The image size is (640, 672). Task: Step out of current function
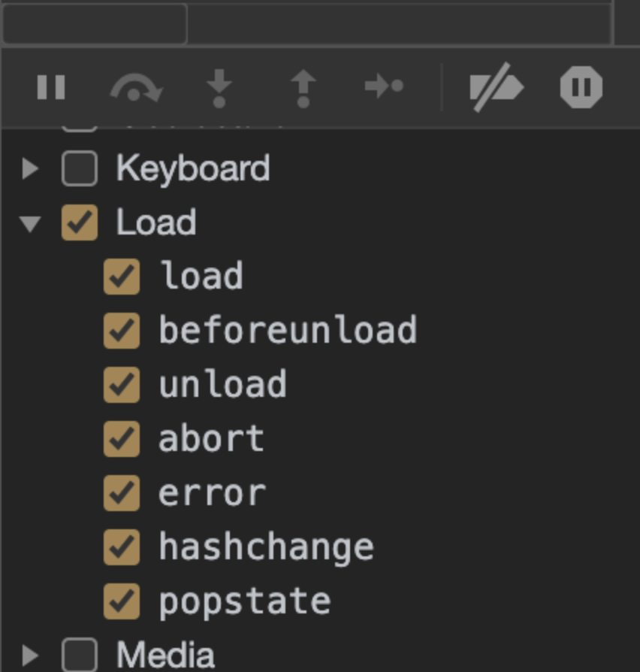[303, 88]
